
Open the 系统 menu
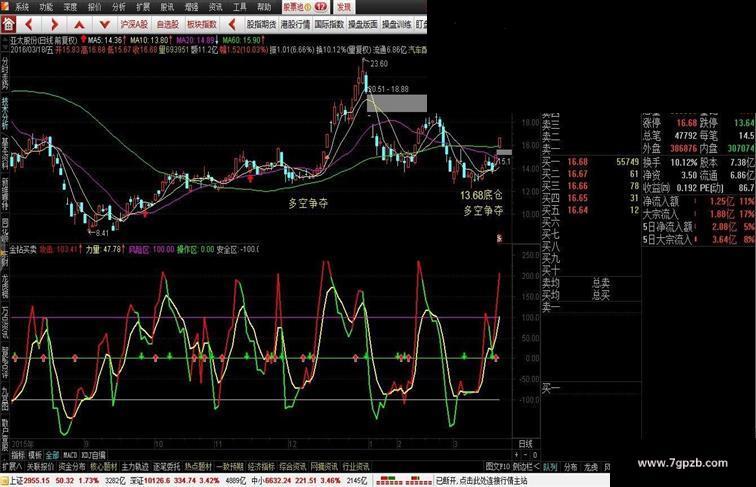(22, 7)
